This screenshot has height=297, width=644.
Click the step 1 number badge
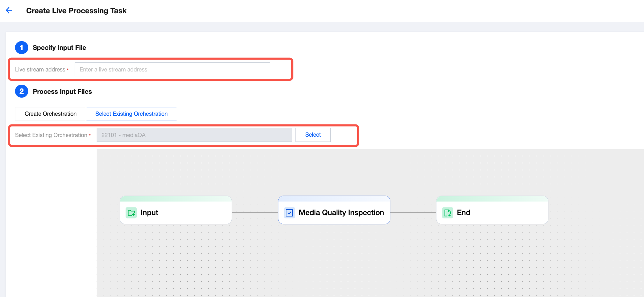tap(22, 47)
